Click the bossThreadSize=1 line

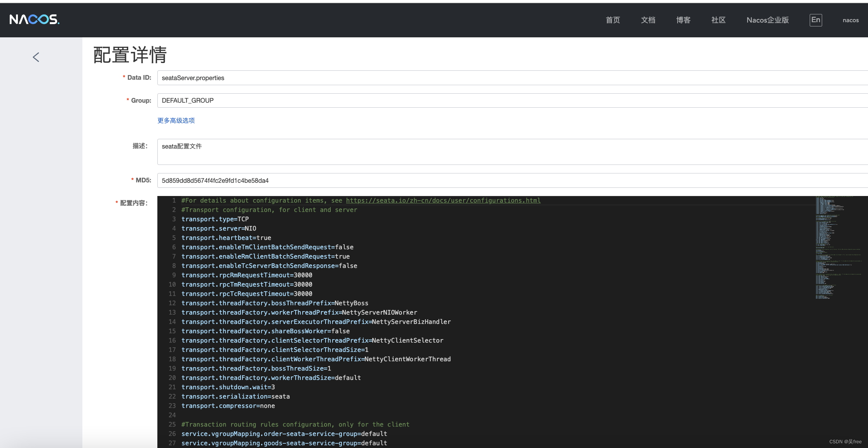tap(256, 369)
